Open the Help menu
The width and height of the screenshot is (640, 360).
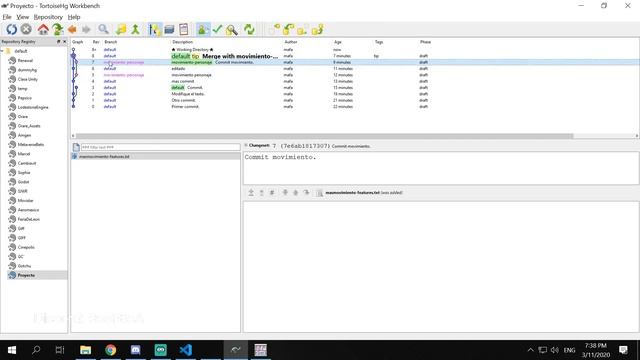coord(74,17)
